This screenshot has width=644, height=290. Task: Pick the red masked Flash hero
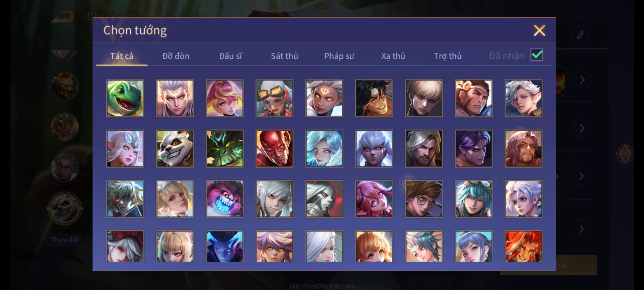pos(274,148)
